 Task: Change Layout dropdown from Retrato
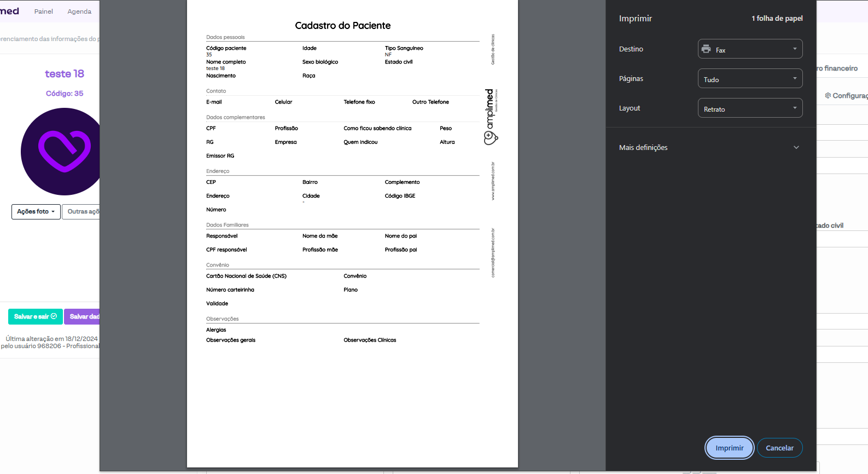coord(750,108)
